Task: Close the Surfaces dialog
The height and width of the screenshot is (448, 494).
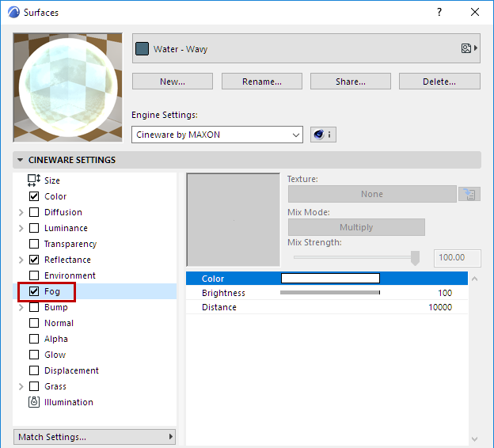Action: (x=475, y=13)
